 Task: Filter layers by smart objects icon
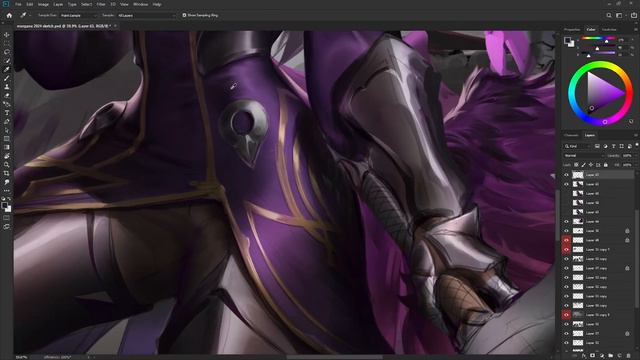tap(629, 146)
